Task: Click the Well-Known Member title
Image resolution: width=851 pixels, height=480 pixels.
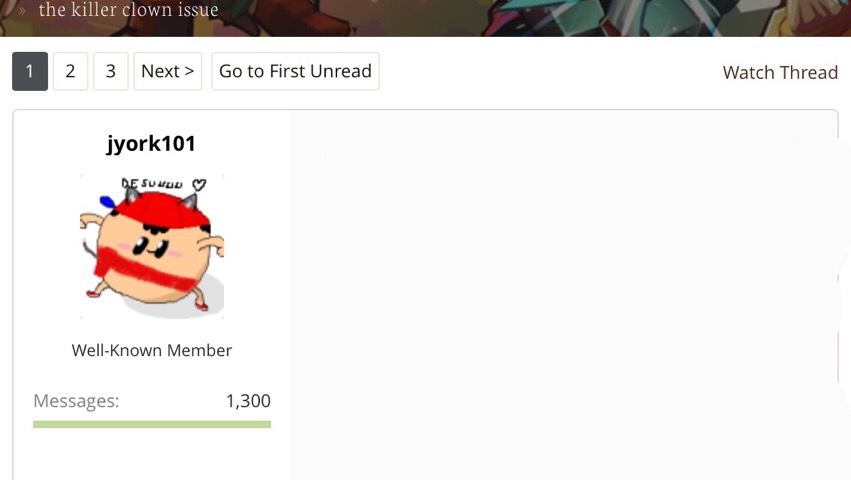Action: point(151,350)
